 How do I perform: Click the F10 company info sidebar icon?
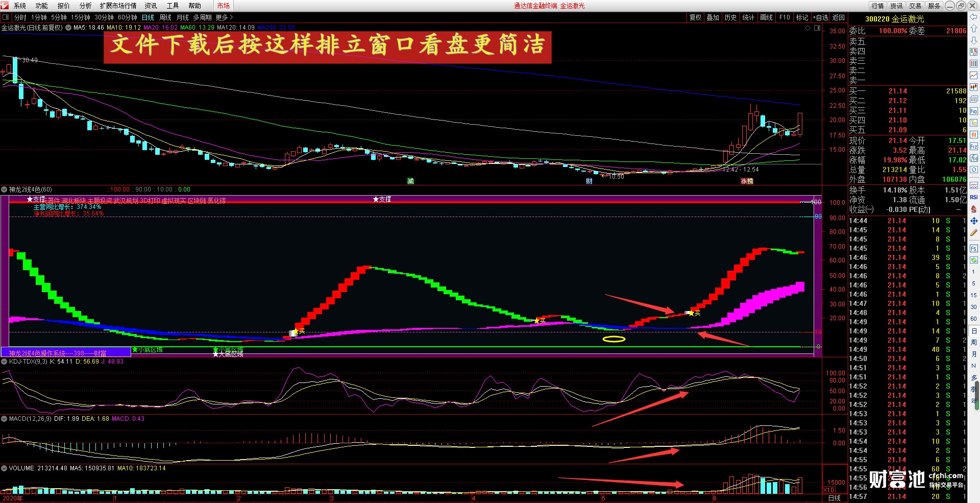coord(973,111)
